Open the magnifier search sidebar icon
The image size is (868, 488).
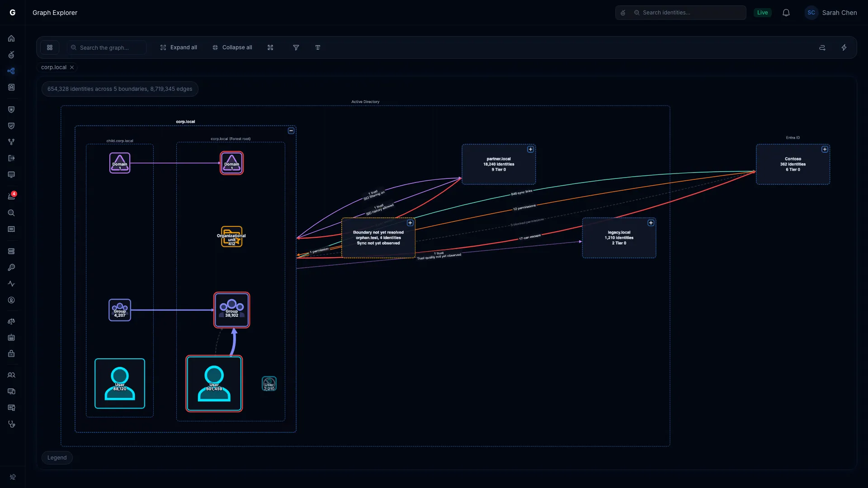pos(11,213)
